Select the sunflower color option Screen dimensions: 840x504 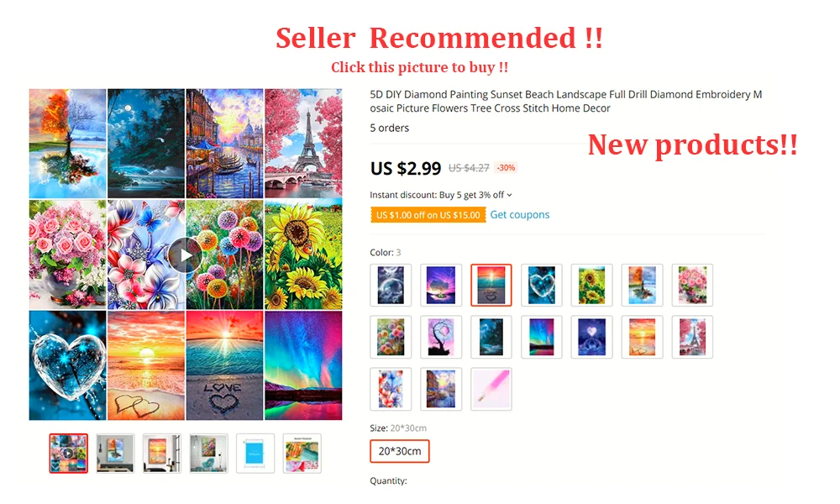(x=592, y=285)
